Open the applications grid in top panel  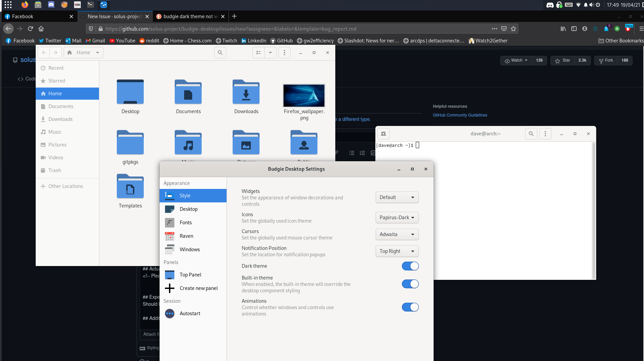pos(8,5)
